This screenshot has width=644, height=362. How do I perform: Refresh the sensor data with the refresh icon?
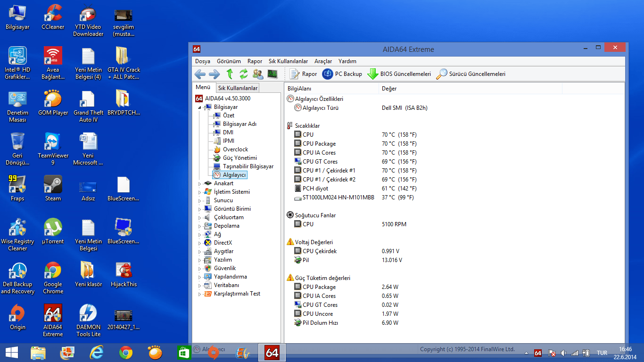pos(243,74)
